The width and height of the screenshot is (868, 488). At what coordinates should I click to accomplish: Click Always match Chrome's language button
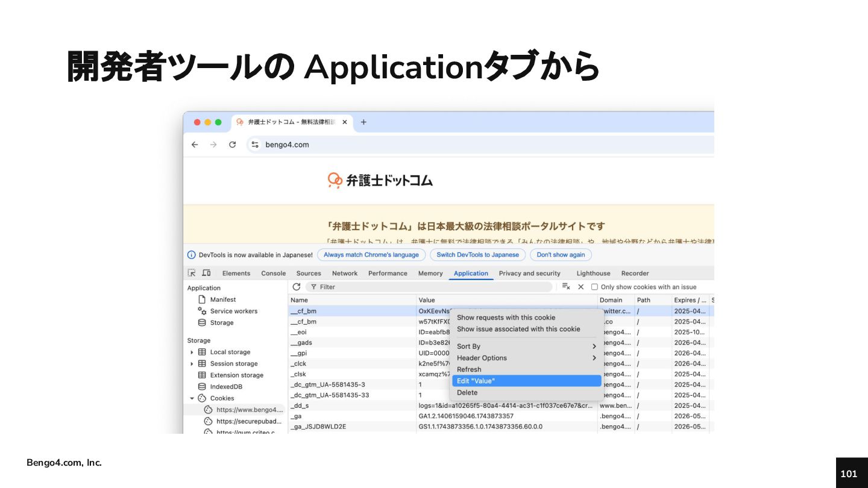[371, 255]
